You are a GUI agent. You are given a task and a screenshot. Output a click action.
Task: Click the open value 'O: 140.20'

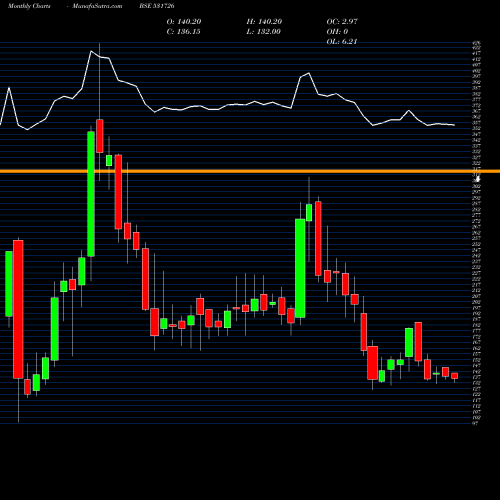point(184,22)
